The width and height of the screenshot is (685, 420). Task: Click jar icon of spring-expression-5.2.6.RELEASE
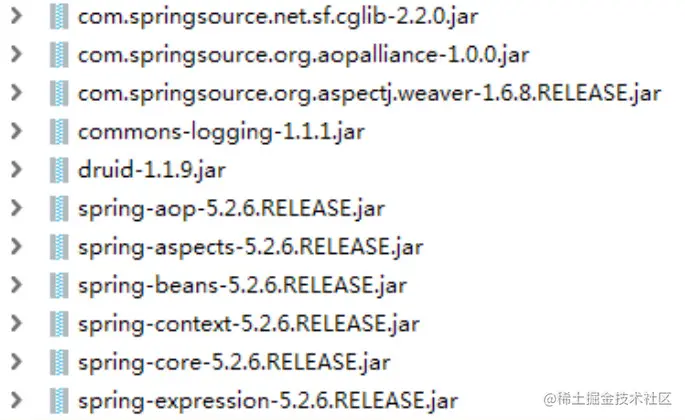click(x=59, y=401)
